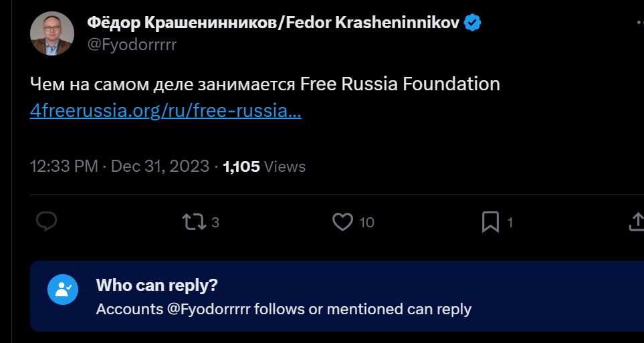Click the bookmark count of 1
The height and width of the screenshot is (343, 644).
510,223
